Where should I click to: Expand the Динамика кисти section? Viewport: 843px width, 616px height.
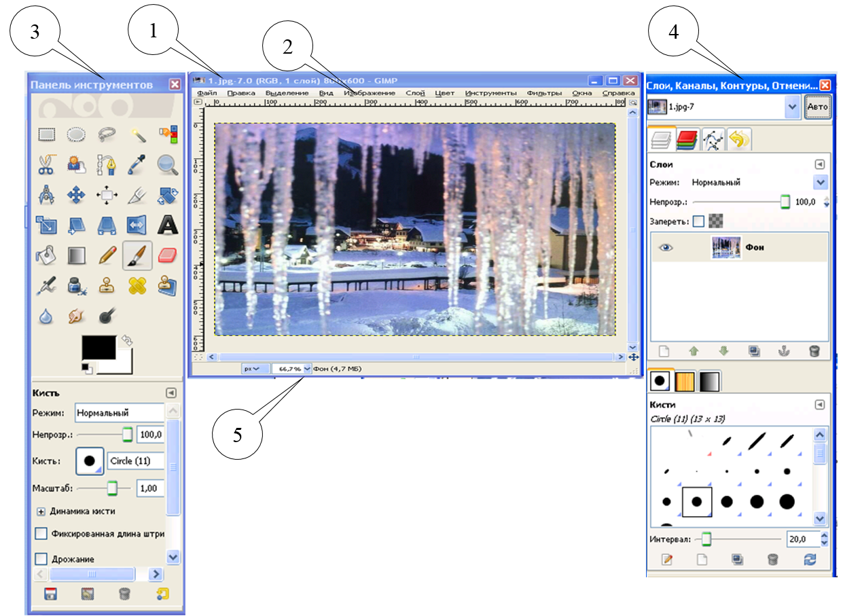coord(41,511)
